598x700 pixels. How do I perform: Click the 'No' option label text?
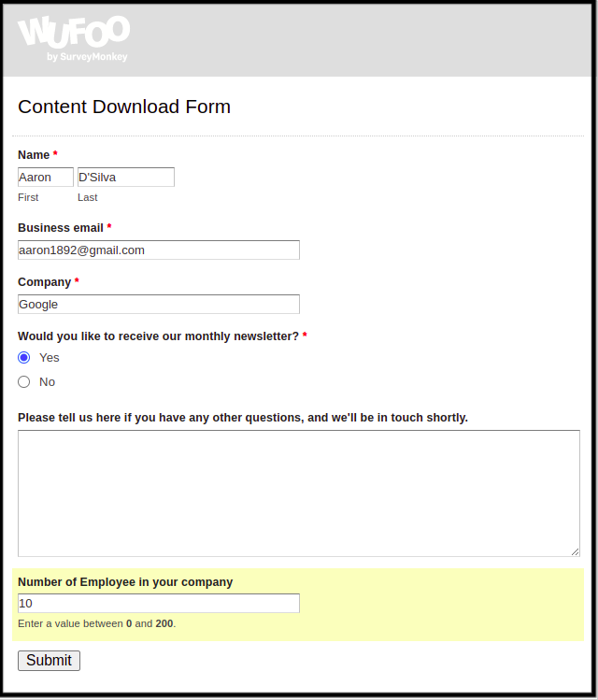pyautogui.click(x=47, y=381)
